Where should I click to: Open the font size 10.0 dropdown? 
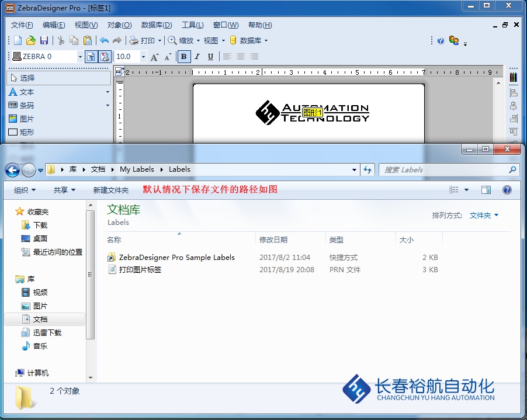tap(143, 57)
